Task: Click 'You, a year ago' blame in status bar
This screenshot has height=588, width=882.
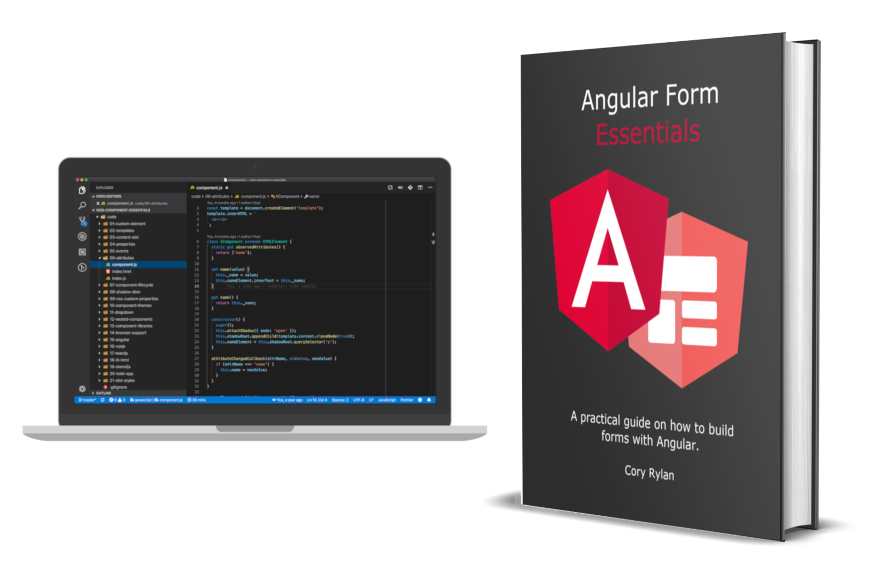Action: [x=287, y=400]
